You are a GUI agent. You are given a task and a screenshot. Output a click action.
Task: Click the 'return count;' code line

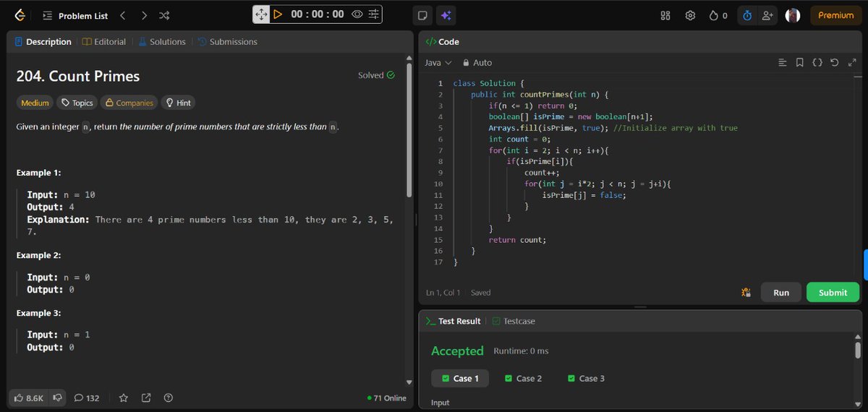point(517,239)
